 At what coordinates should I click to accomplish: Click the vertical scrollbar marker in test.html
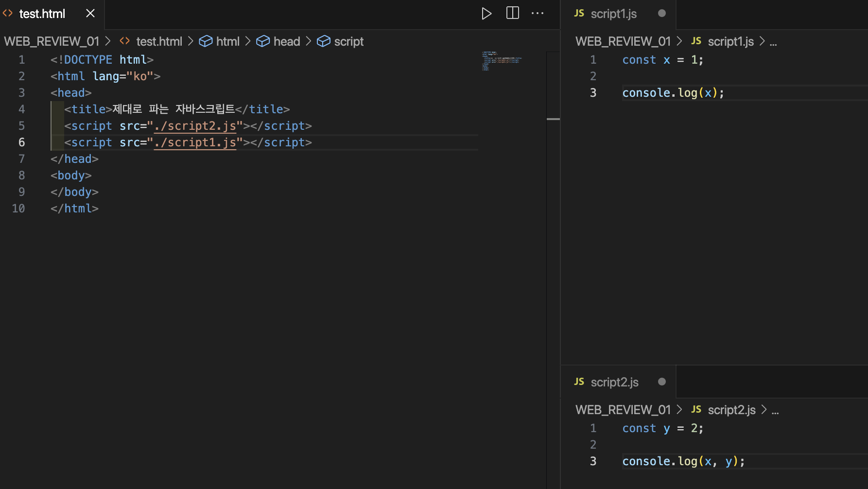point(553,119)
